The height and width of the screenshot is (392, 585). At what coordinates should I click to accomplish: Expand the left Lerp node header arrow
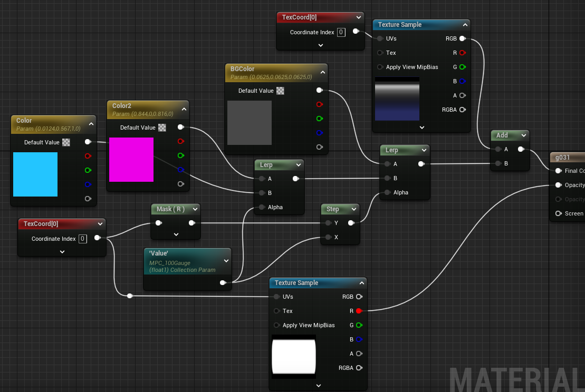click(x=299, y=165)
